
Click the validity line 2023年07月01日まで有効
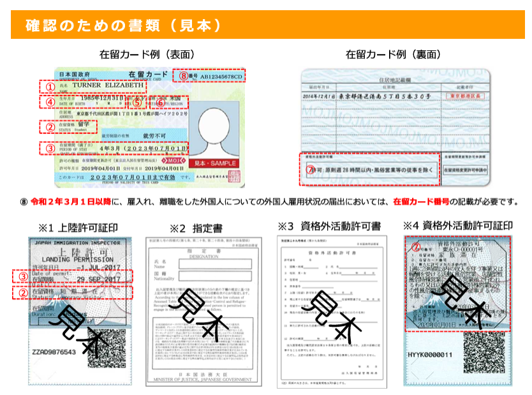[x=133, y=177]
